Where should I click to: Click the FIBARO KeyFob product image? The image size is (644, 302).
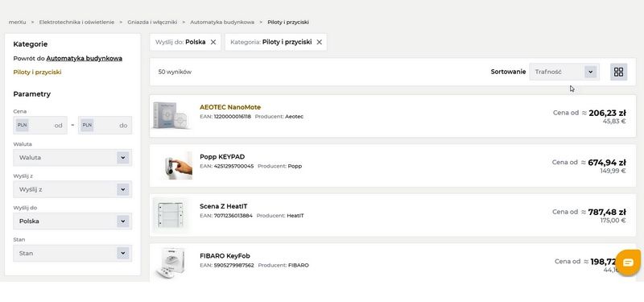pyautogui.click(x=171, y=263)
